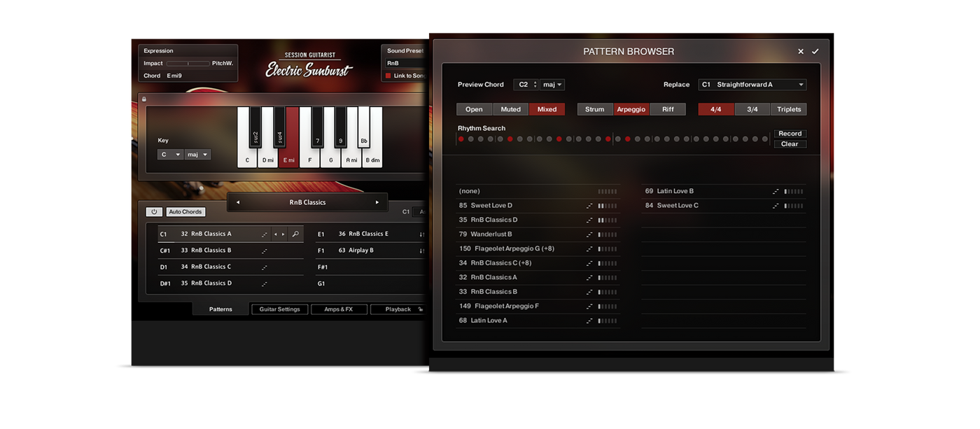Adjust the Impact slider in Expression

188,63
